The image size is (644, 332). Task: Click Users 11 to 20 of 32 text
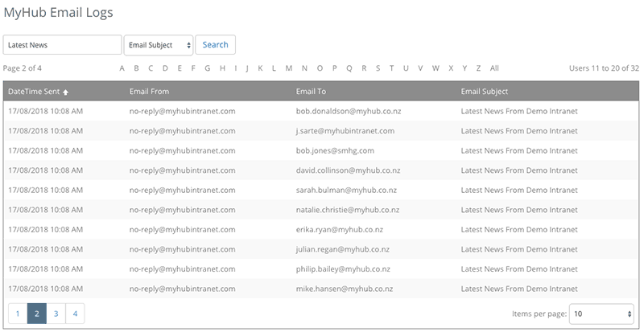pos(605,68)
